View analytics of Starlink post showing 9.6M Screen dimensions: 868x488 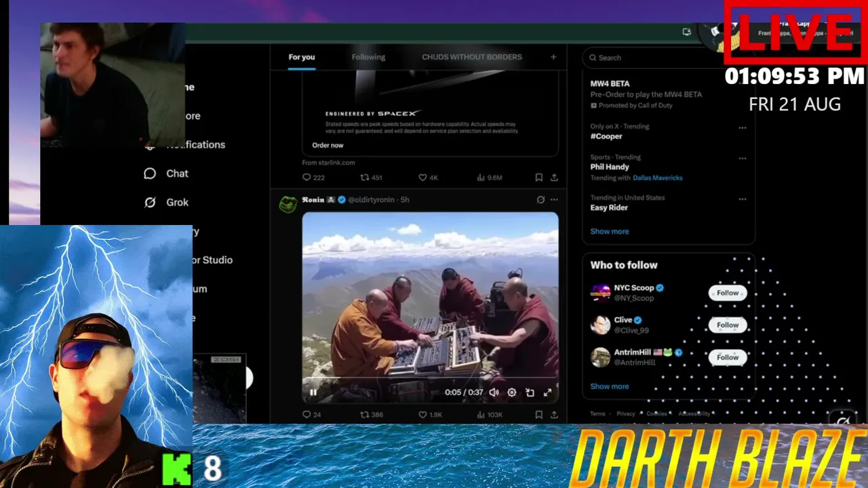coord(489,178)
